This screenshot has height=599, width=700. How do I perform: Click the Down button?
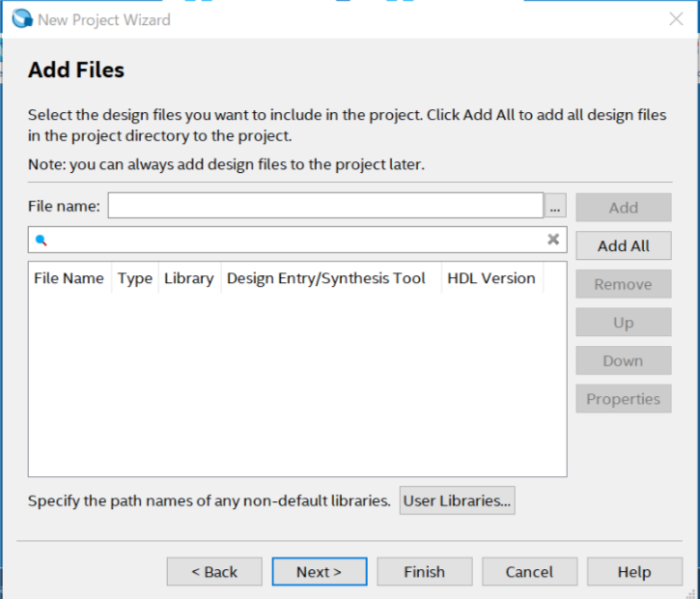click(x=623, y=360)
